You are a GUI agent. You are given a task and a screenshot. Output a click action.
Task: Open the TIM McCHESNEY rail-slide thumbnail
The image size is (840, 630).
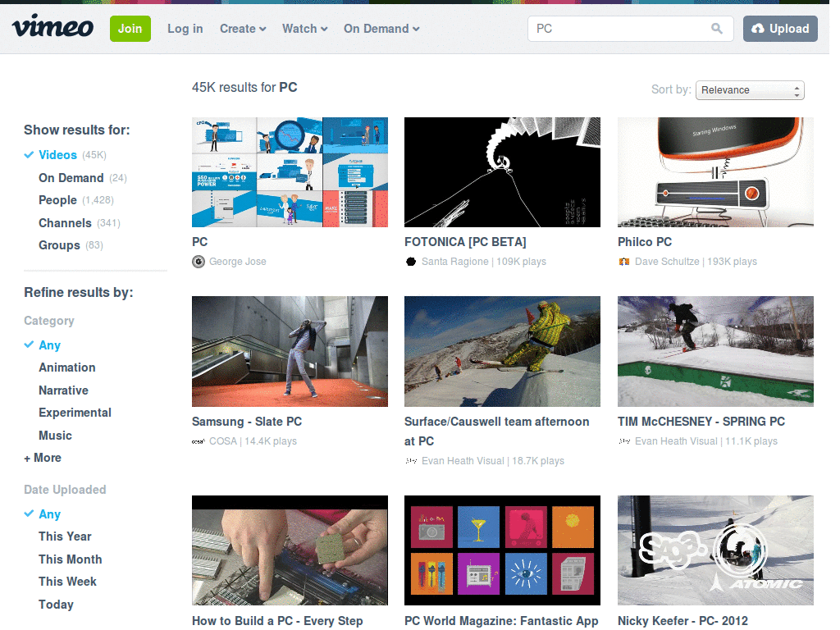(715, 351)
